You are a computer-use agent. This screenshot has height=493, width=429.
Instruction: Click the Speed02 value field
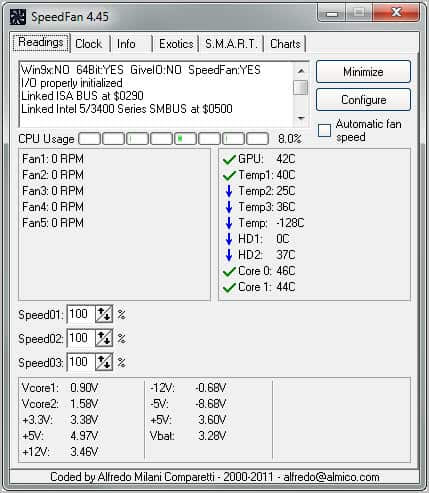pos(81,338)
